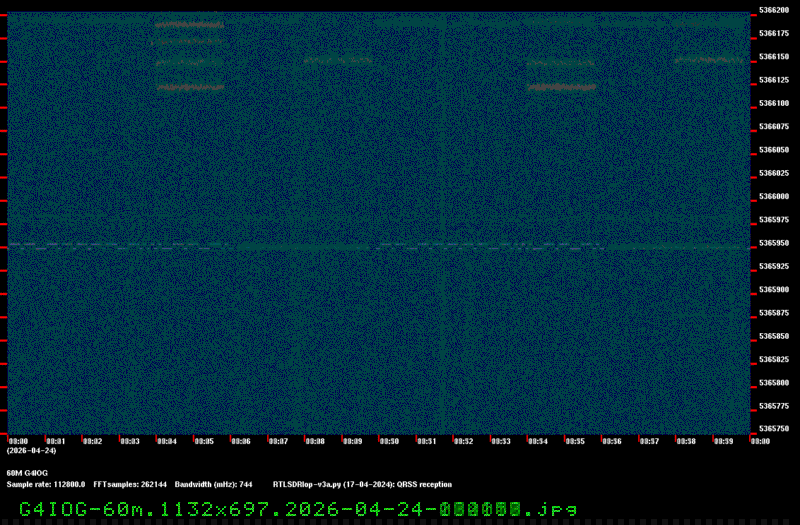800x525 pixels.
Task: Click the (2026-04-24) date label
Action: click(31, 451)
